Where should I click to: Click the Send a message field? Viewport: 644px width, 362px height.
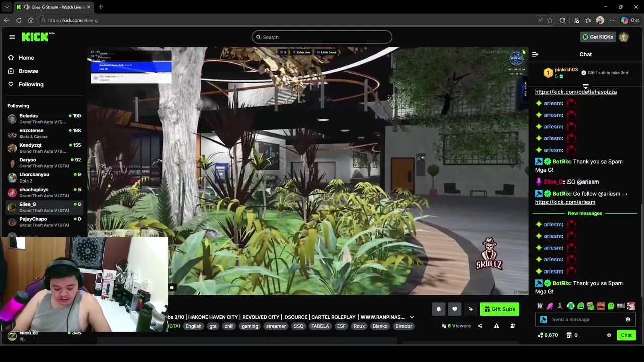tap(585, 319)
